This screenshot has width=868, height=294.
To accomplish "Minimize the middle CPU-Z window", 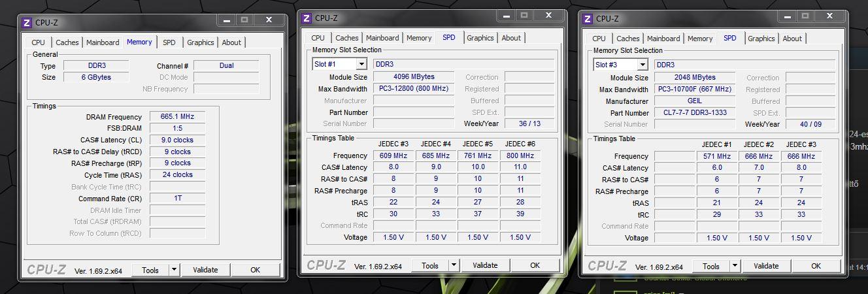I will coord(505,14).
